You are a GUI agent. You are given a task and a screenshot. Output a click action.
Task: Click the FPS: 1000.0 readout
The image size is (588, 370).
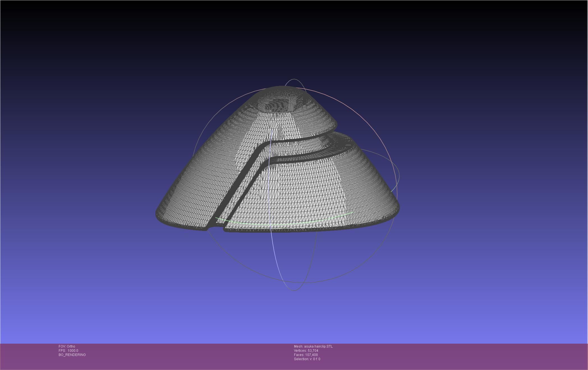point(68,351)
